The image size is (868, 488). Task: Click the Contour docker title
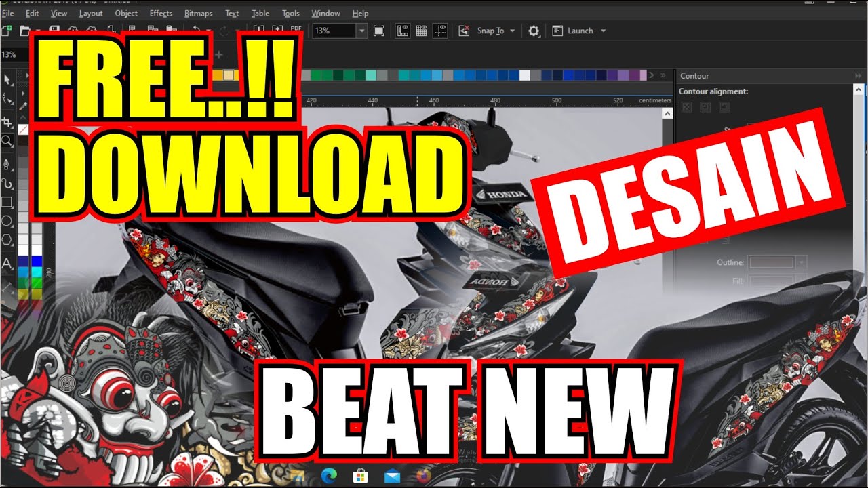click(694, 76)
